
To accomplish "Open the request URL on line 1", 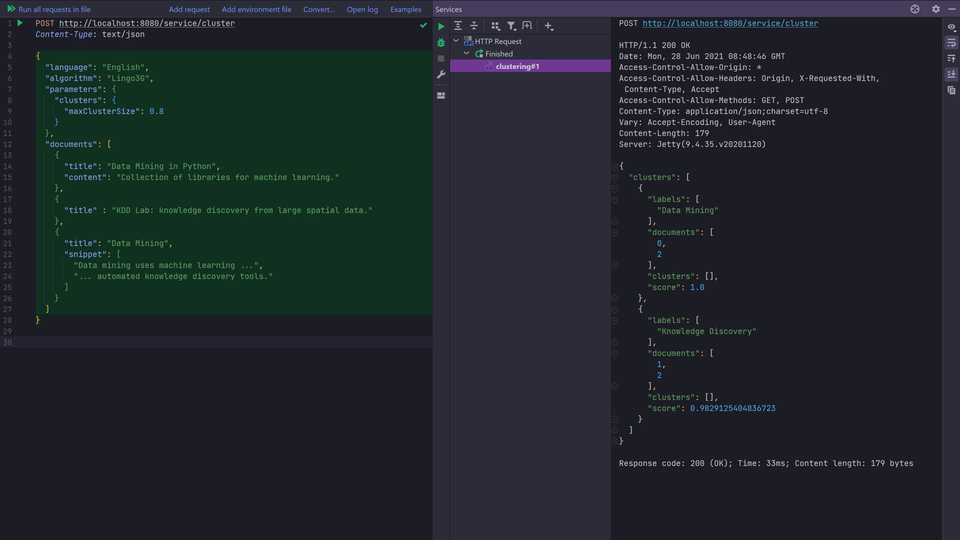I will (x=147, y=23).
